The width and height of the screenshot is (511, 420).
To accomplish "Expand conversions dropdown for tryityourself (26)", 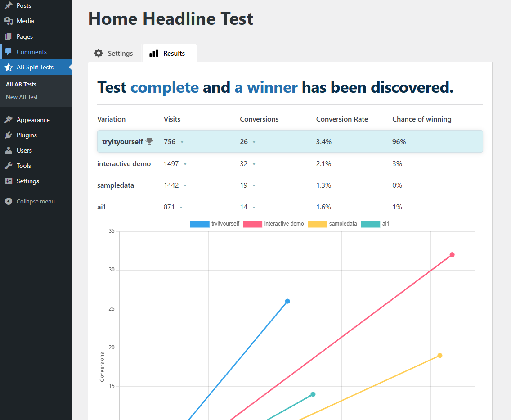I will coord(254,142).
